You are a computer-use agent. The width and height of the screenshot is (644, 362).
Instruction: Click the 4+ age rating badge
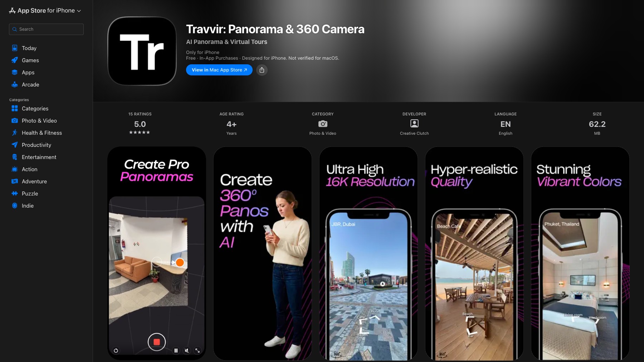tap(231, 124)
